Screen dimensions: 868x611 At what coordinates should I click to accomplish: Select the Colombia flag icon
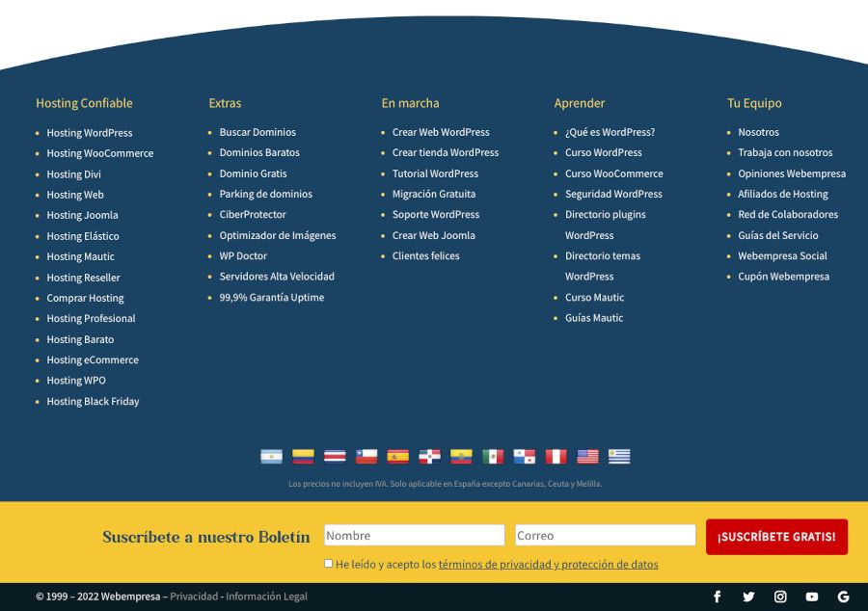point(303,456)
